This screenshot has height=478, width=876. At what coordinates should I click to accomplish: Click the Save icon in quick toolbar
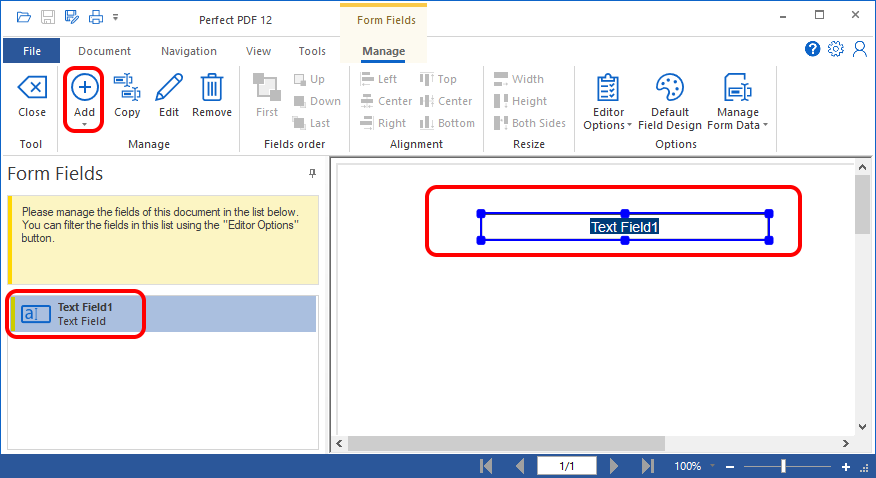click(48, 17)
